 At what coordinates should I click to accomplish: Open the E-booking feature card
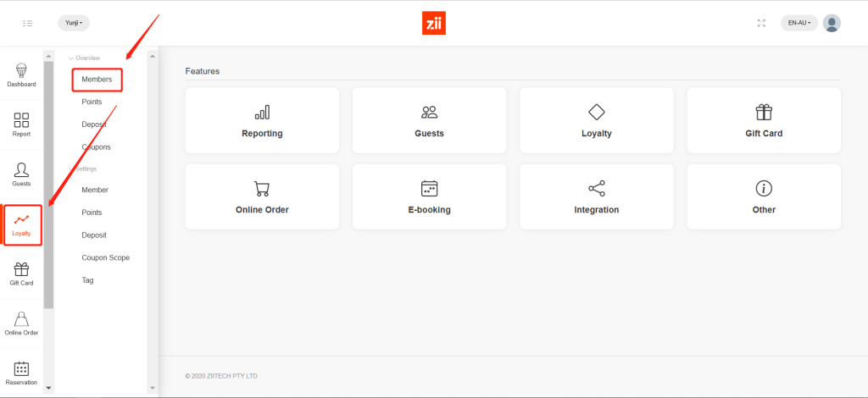pos(429,196)
